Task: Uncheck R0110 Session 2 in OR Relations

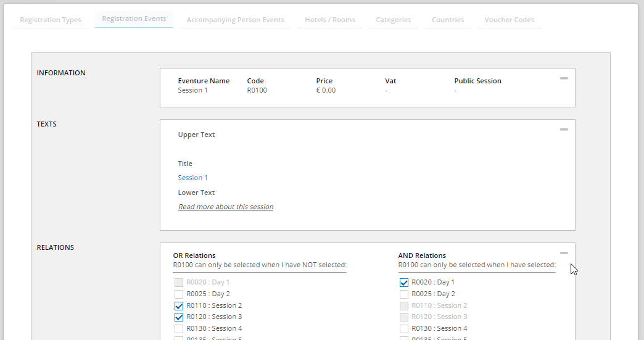Action: pos(179,306)
